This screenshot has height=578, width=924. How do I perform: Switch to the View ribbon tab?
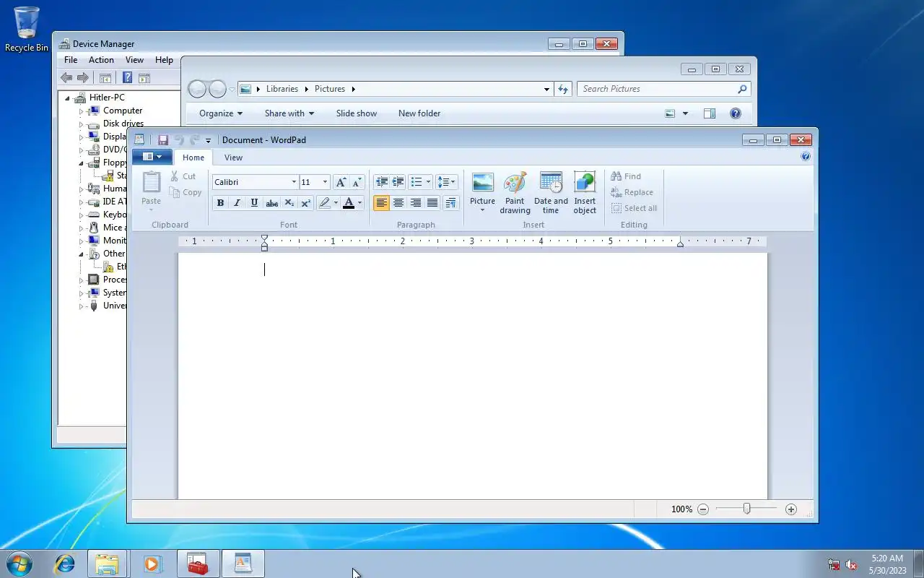tap(233, 158)
